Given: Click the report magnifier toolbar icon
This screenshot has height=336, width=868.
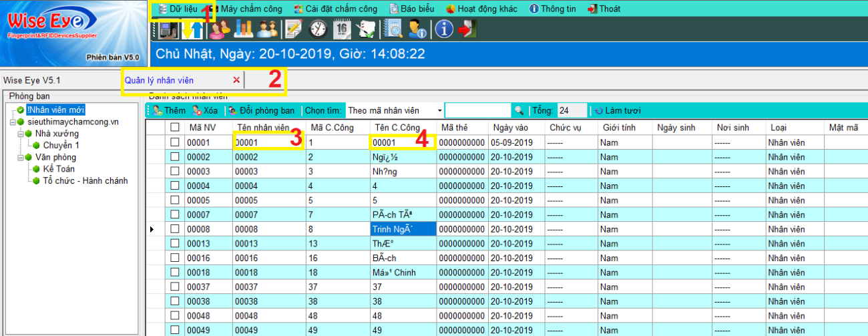Looking at the screenshot, I should coord(395,29).
